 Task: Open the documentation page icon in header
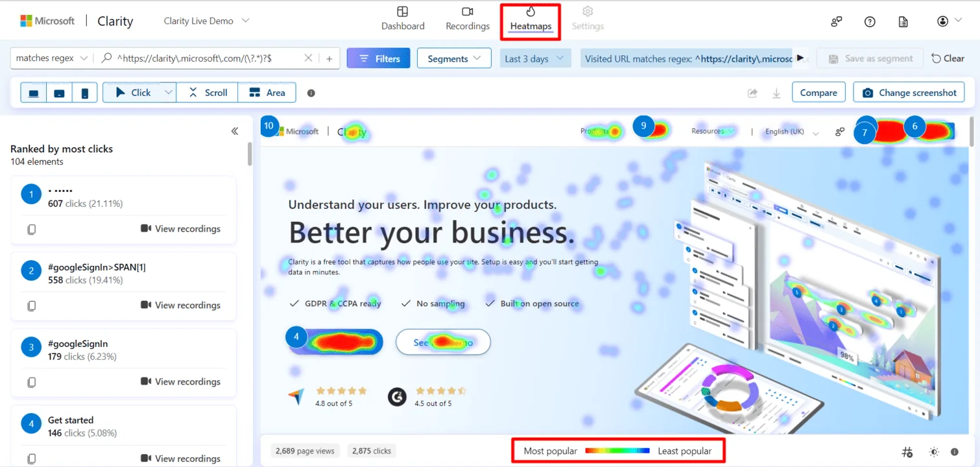[x=903, y=21]
